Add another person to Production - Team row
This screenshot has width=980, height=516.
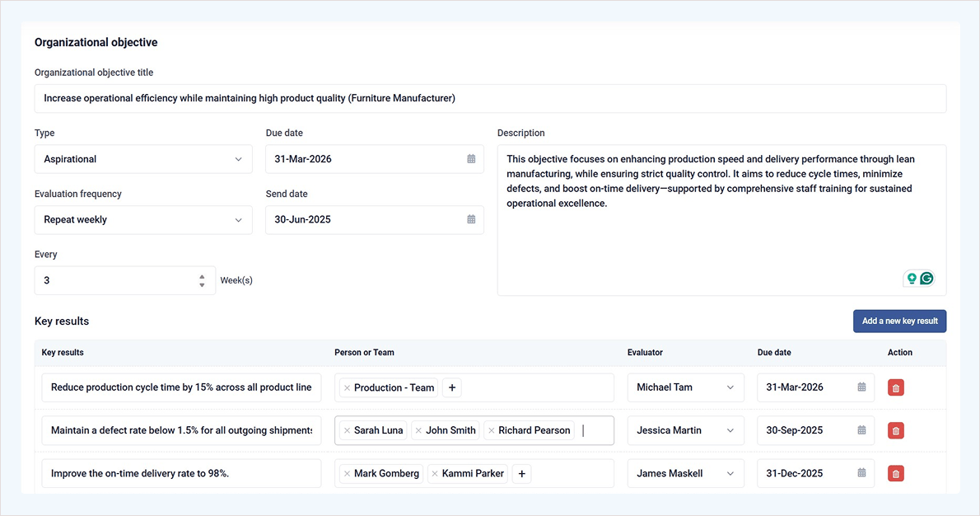click(452, 387)
